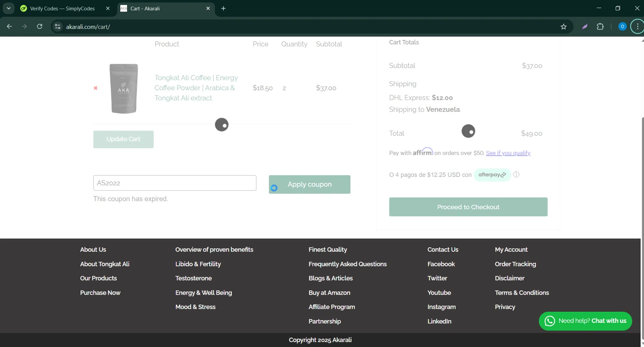The image size is (644, 347).
Task: Open a new tab with plus icon
Action: point(223,8)
